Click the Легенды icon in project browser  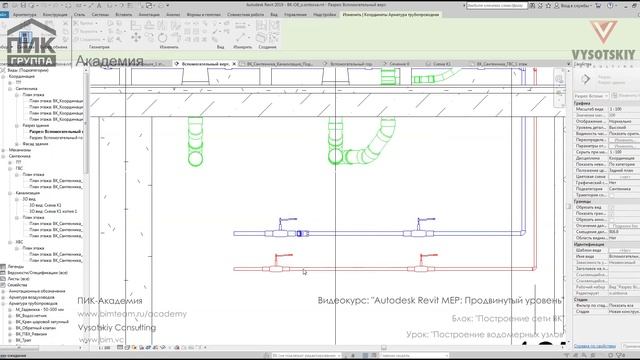pyautogui.click(x=3, y=267)
